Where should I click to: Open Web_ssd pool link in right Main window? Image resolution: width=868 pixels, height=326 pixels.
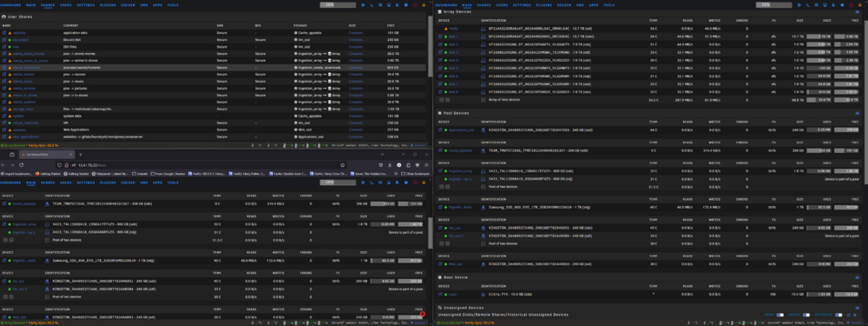(455, 264)
